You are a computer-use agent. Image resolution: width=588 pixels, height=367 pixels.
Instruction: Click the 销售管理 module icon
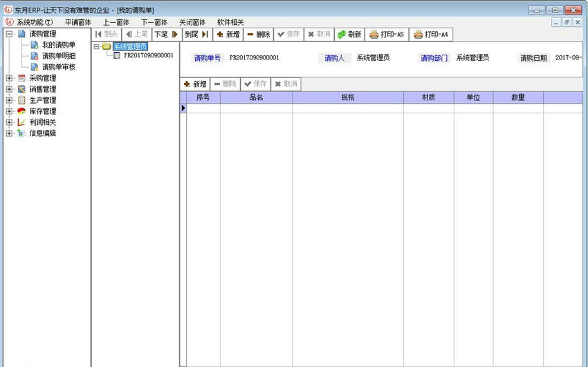[x=21, y=89]
